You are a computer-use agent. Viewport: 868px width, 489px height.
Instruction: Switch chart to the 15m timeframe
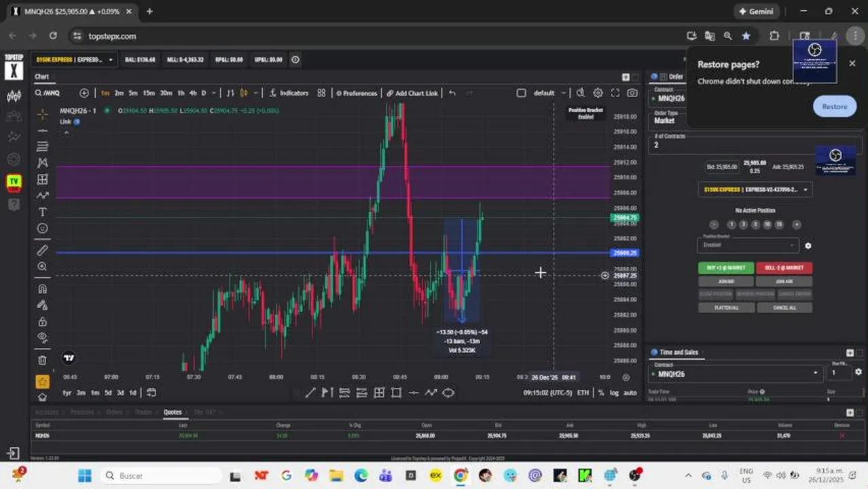tap(149, 93)
